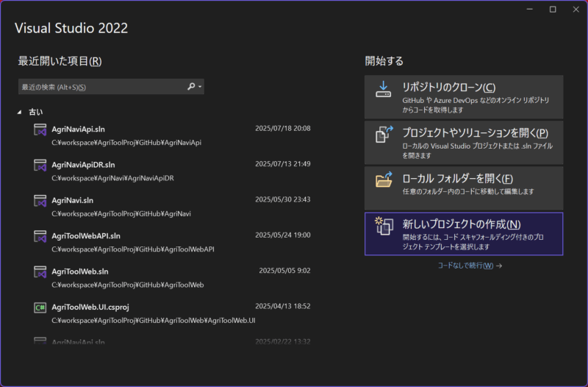The height and width of the screenshot is (387, 588).
Task: Collapse the 古い group in recent items
Action: [x=20, y=113]
